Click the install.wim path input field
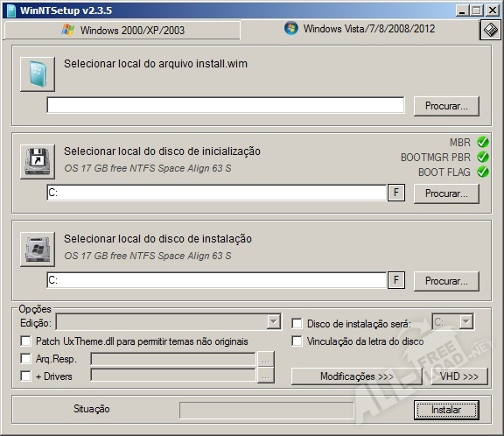 (x=226, y=105)
